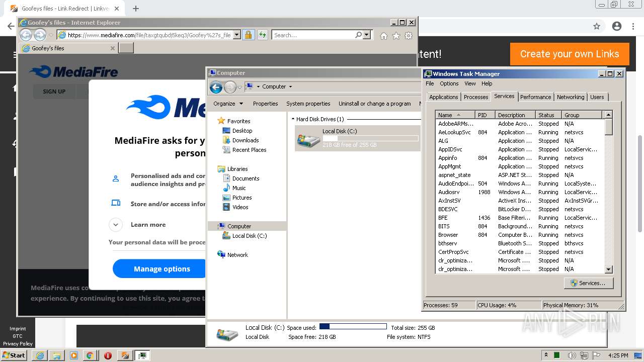The image size is (644, 362).
Task: Click the IE refresh icon beside the lock
Action: point(263,35)
